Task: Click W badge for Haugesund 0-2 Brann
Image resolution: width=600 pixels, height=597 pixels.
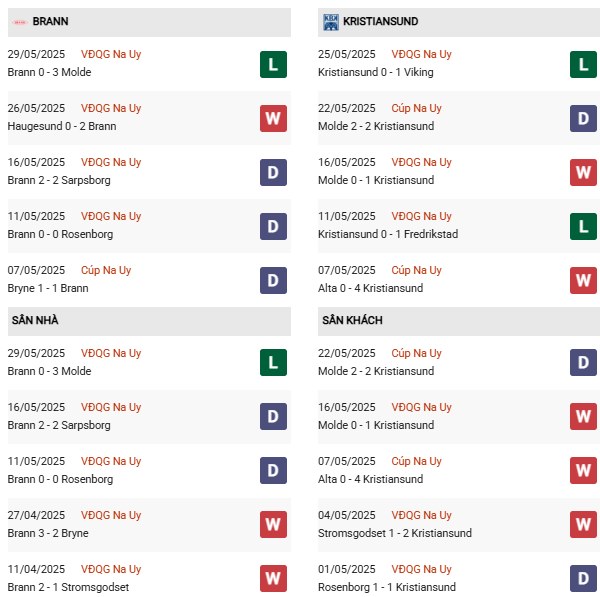Action: [273, 119]
